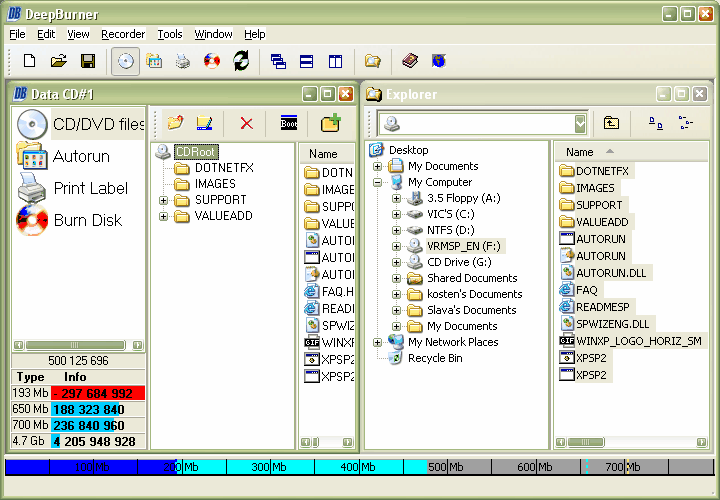Open the help book icon in toolbar
This screenshot has width=720, height=500.
[x=410, y=61]
